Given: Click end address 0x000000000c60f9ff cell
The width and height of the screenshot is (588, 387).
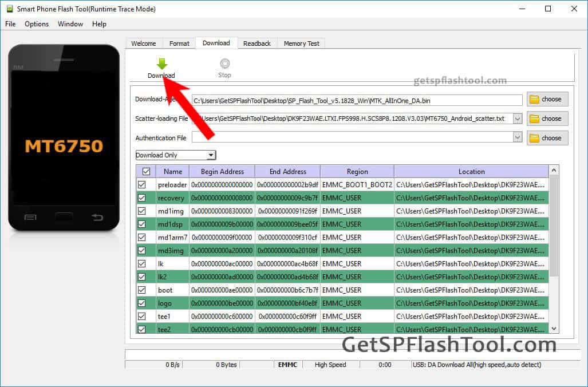Looking at the screenshot, I should [x=287, y=316].
